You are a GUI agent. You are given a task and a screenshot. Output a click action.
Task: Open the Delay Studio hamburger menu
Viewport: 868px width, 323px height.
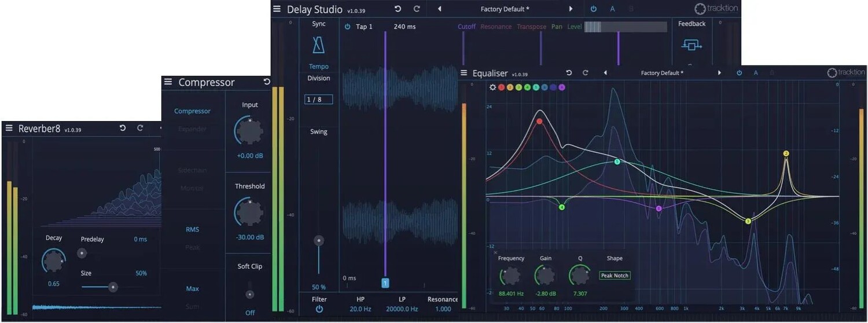[277, 9]
